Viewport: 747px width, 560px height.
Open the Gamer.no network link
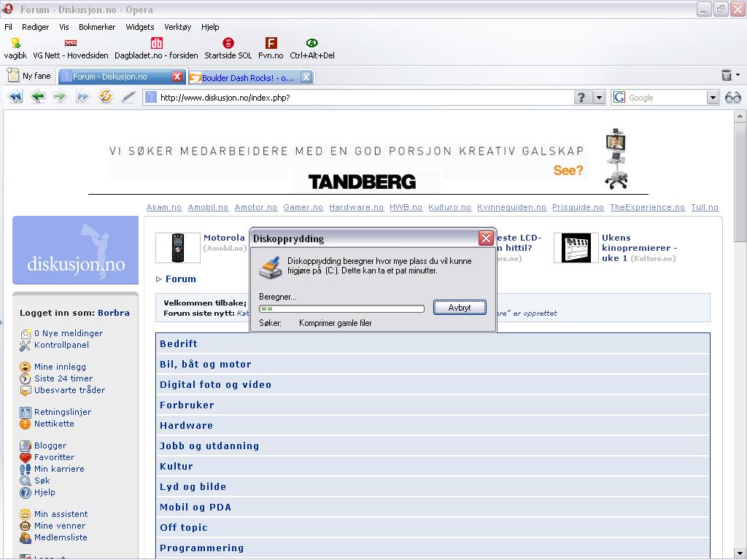[303, 208]
